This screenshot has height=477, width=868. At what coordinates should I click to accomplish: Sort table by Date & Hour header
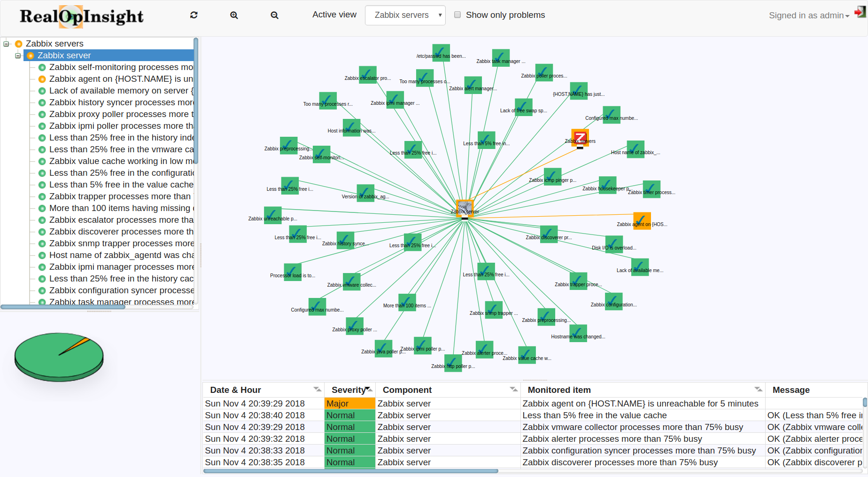point(236,390)
